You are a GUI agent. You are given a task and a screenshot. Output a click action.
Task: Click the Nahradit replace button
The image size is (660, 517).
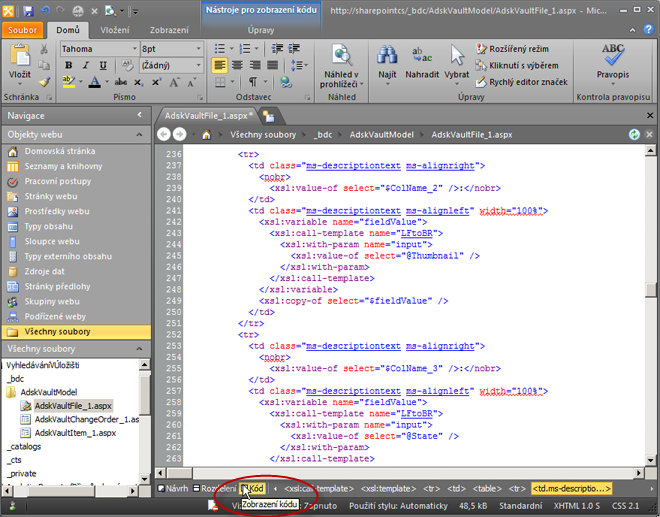pos(422,62)
